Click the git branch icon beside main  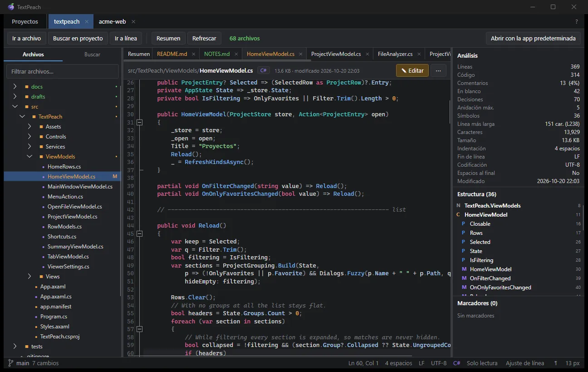10,363
